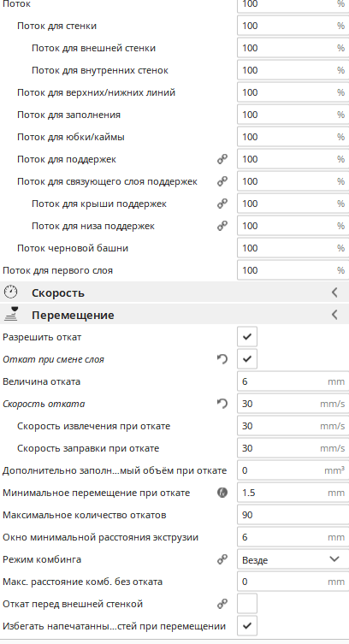
Task: Enable Откат перед внешней стенкой checkbox
Action: 247,604
